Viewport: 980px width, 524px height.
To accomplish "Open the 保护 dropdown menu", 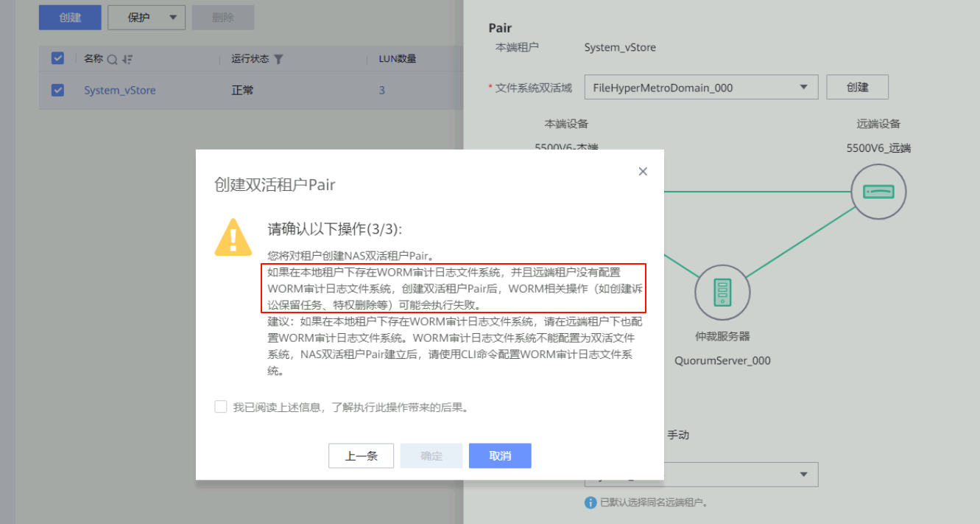I will point(147,18).
